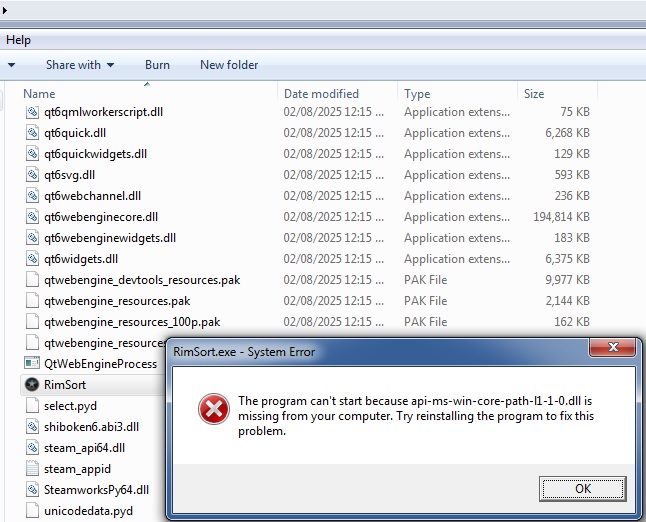
Task: Click the QtWebEngineProcess application icon
Action: (x=32, y=363)
